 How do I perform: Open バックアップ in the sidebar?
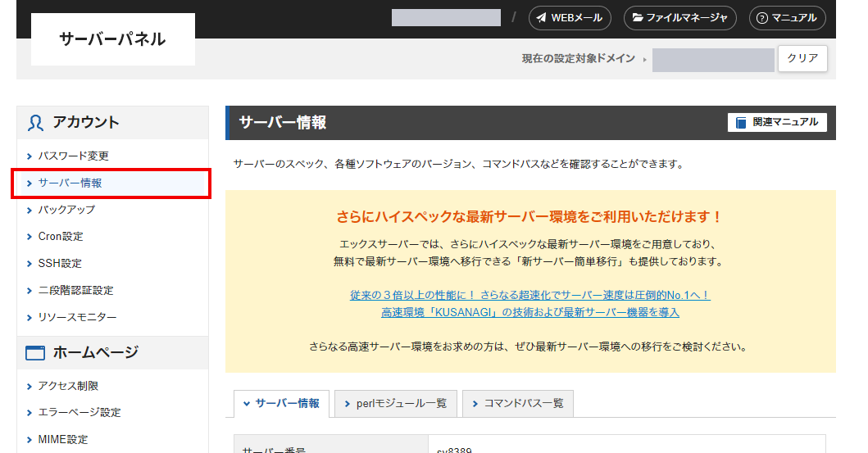pyautogui.click(x=66, y=210)
